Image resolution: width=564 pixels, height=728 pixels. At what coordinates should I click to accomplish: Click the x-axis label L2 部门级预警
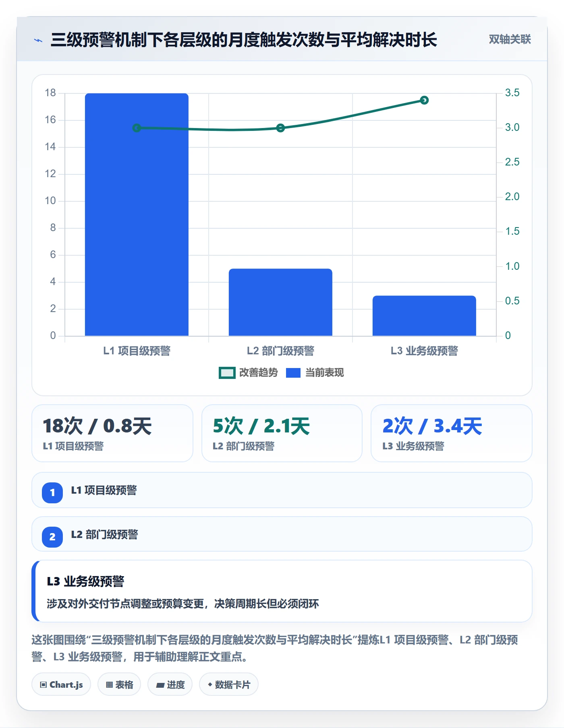[x=280, y=351]
